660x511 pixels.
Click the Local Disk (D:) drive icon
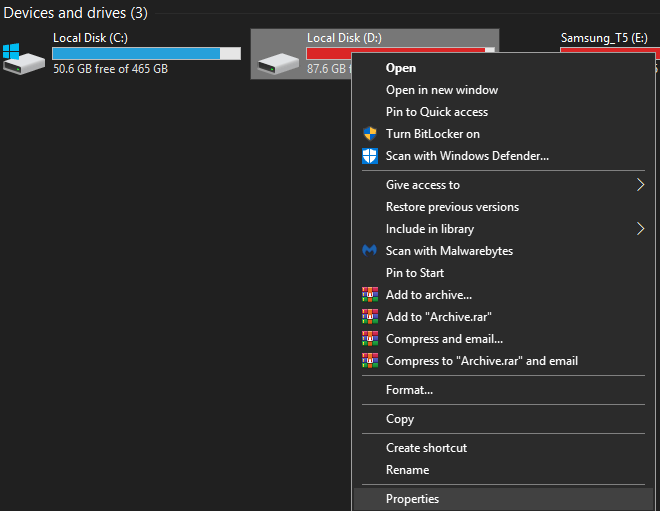tap(279, 62)
